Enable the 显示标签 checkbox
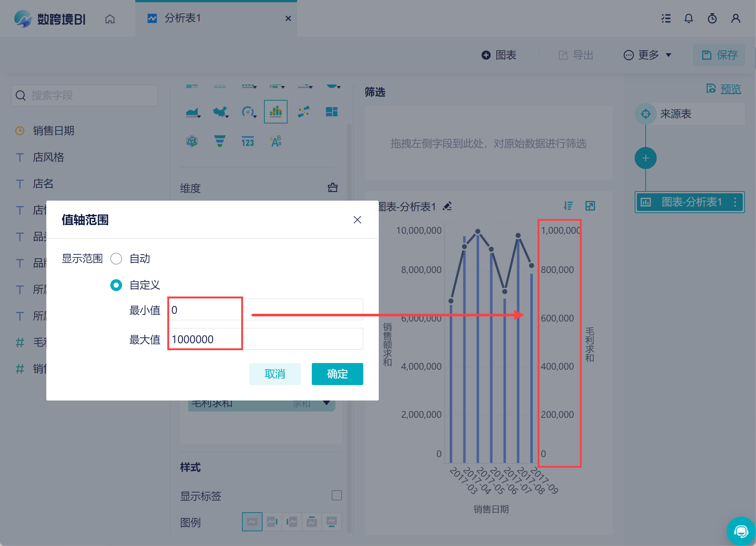This screenshot has height=546, width=756. 336,495
